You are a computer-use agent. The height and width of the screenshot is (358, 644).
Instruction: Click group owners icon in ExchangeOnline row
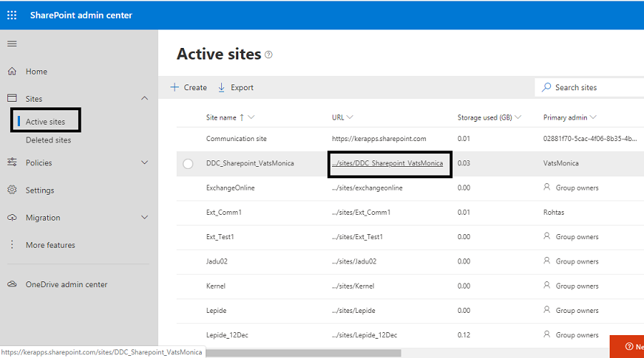pos(547,187)
